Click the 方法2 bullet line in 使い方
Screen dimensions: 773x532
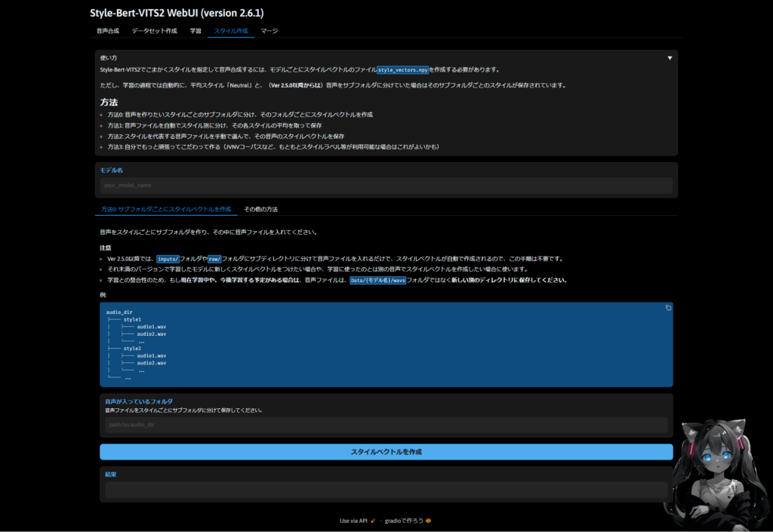pyautogui.click(x=226, y=137)
